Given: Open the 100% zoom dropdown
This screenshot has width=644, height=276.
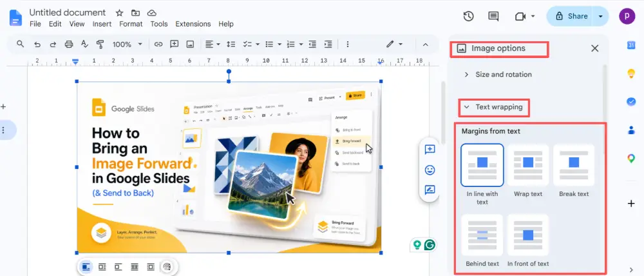Looking at the screenshot, I should pos(128,44).
